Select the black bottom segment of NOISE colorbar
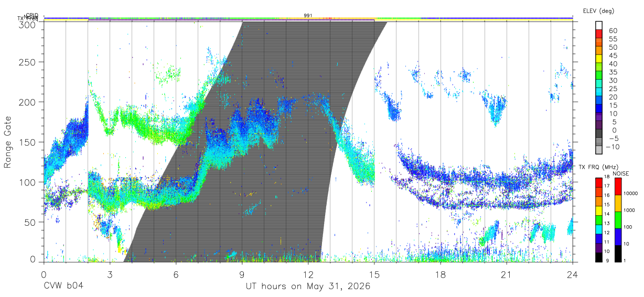 617,254
